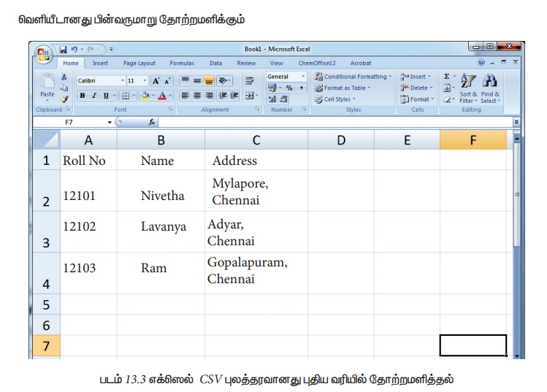Cut selection with the scissors icon
Image resolution: width=547 pixels, height=392 pixels.
pos(64,77)
